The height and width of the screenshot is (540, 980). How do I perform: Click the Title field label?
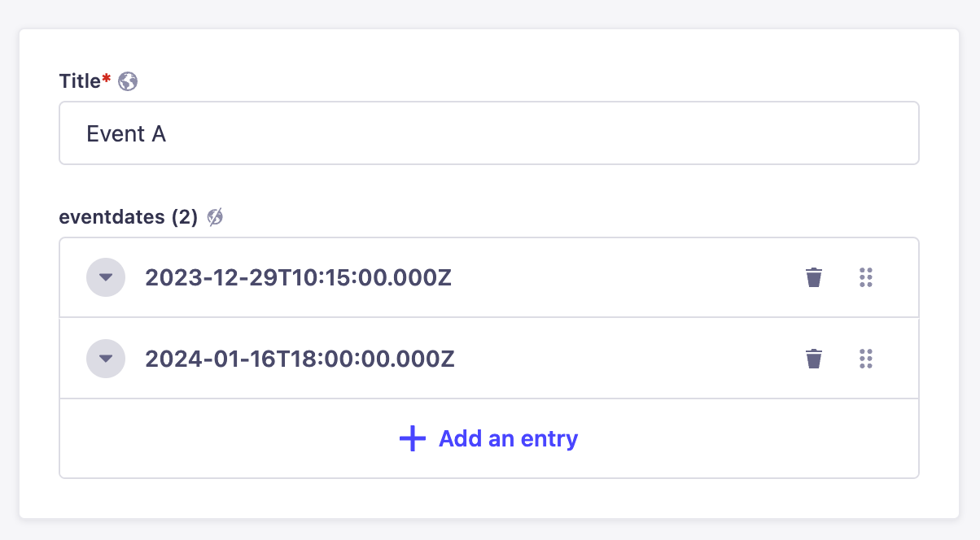pyautogui.click(x=79, y=81)
